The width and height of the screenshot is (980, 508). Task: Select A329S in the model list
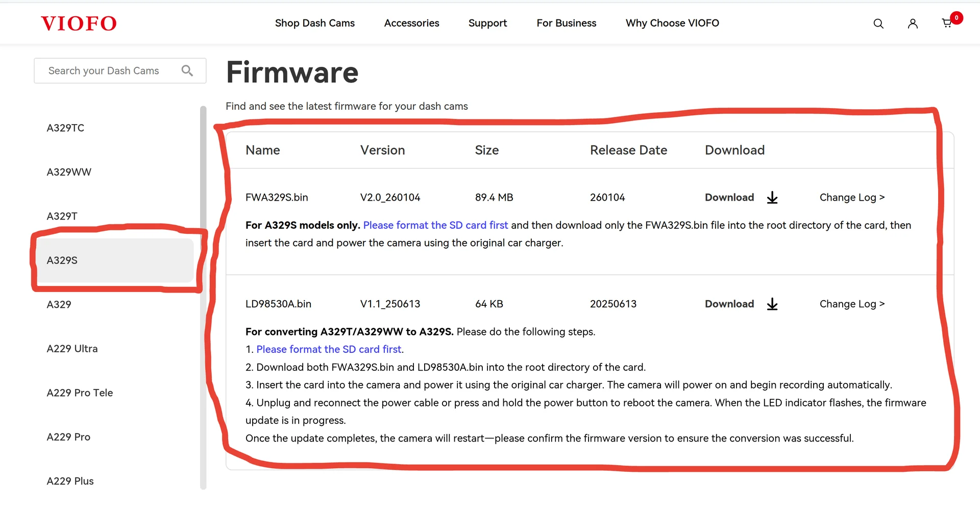(x=115, y=260)
